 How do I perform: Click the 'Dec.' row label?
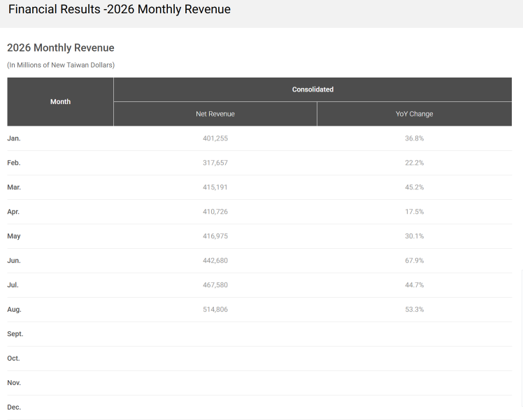coord(14,407)
